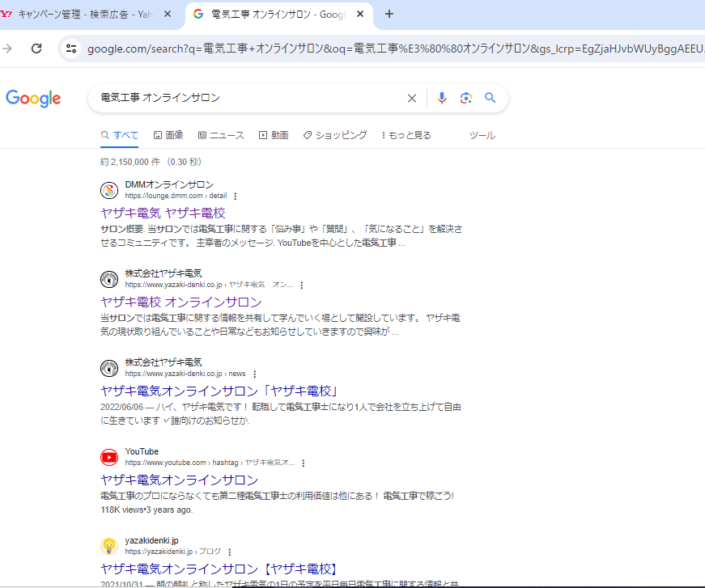Start voice search with the microphone icon

point(441,97)
